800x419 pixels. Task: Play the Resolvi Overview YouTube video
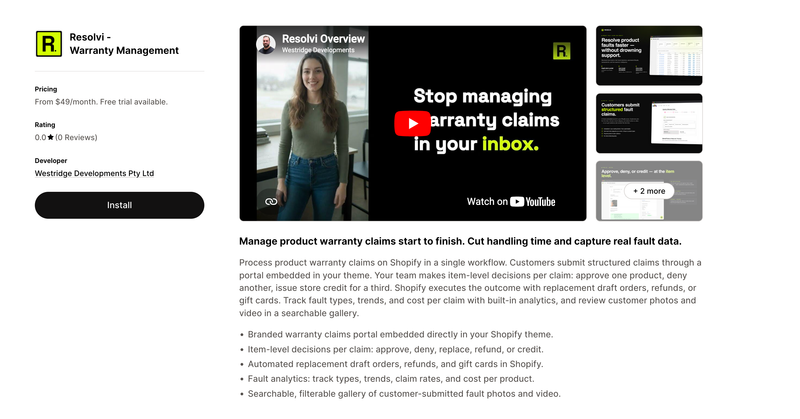pos(412,124)
